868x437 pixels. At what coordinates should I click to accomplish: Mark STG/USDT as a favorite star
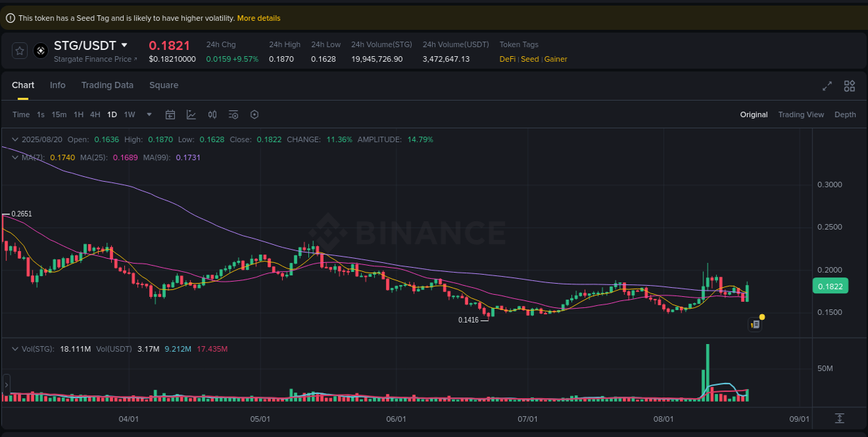[19, 50]
